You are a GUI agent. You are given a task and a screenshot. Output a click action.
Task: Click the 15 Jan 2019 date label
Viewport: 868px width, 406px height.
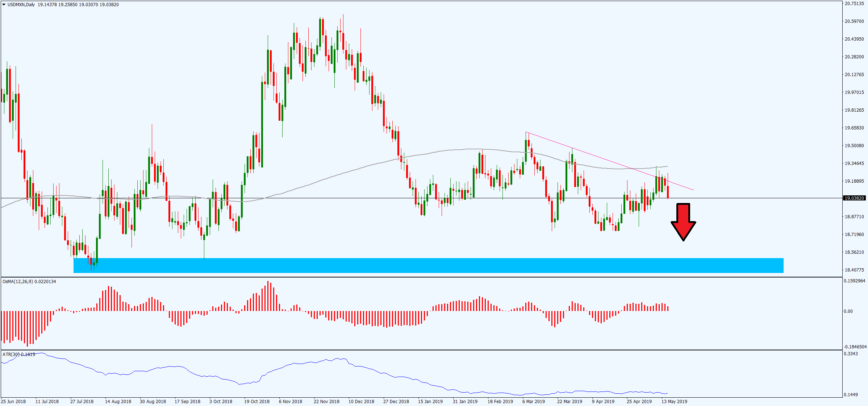(430, 401)
